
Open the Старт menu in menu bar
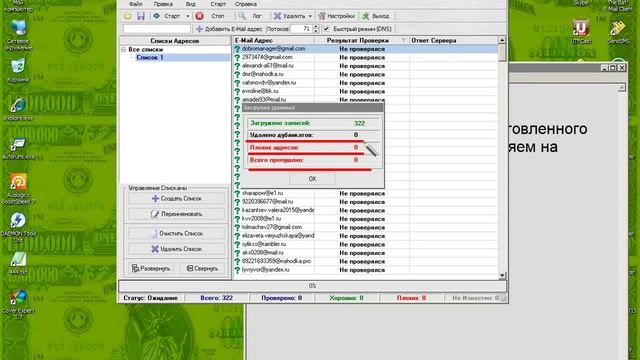tap(218, 4)
